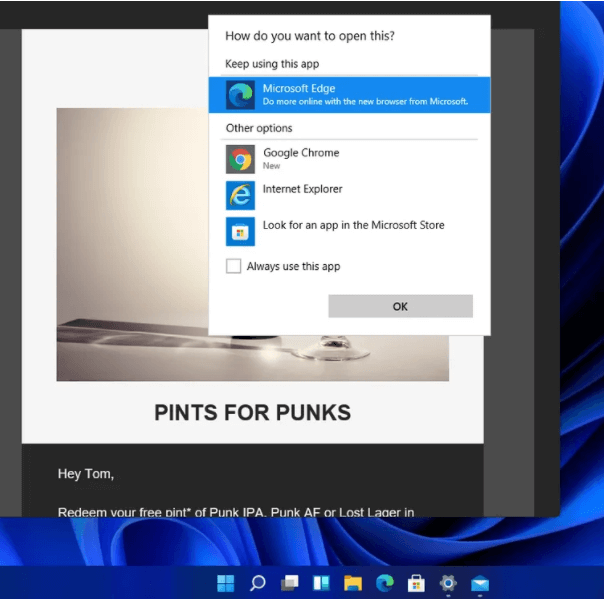Open the Windows Start menu on the taskbar
604x600 pixels.
click(225, 583)
